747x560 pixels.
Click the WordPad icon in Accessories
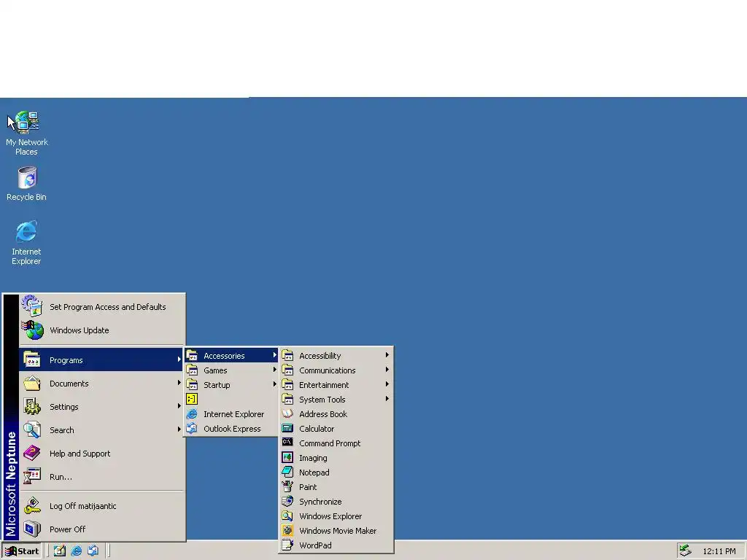point(287,545)
